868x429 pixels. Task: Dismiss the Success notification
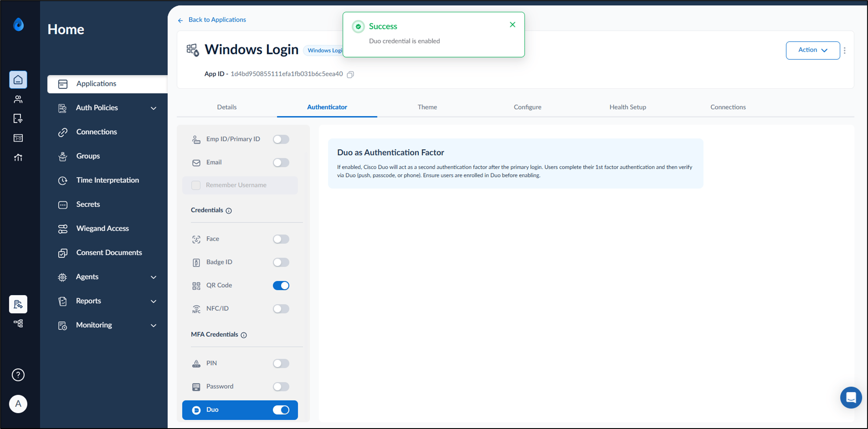point(512,25)
